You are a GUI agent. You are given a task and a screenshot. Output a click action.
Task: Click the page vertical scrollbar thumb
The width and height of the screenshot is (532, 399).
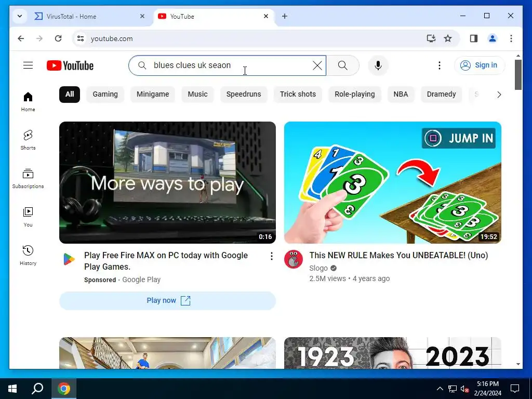pyautogui.click(x=518, y=75)
